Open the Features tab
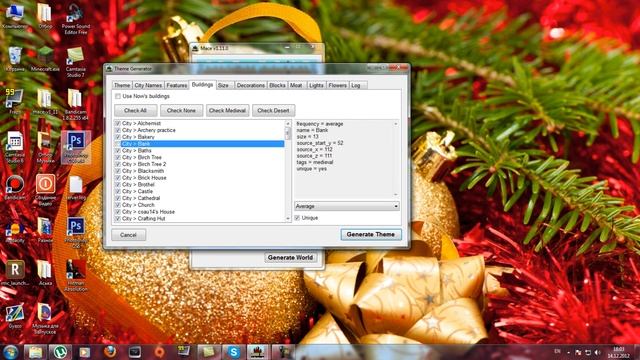 [177, 85]
